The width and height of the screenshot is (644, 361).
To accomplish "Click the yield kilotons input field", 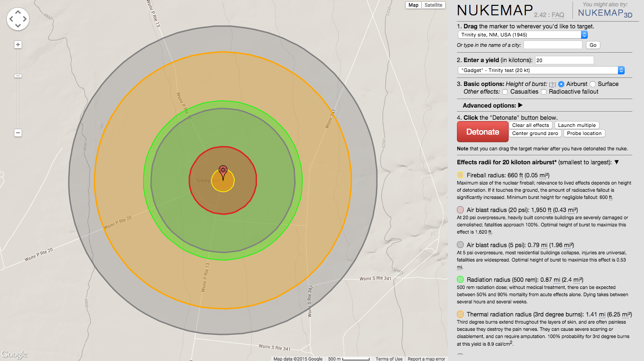I will [564, 59].
